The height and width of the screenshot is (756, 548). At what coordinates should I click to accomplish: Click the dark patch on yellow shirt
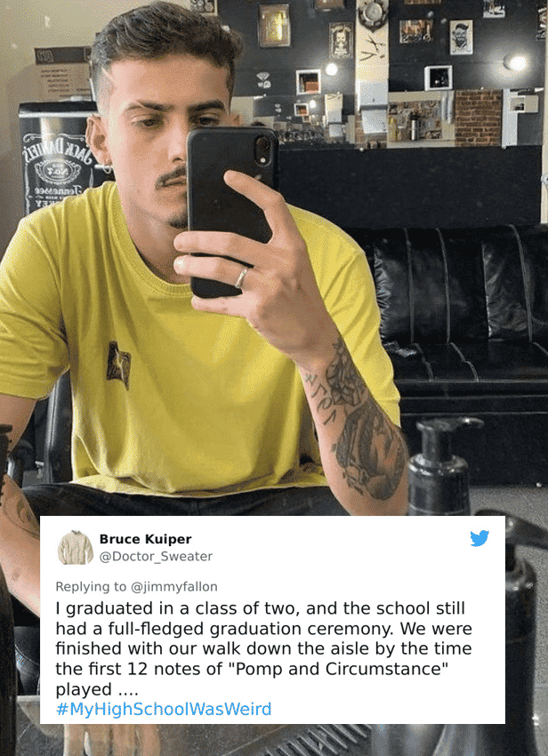point(118,364)
